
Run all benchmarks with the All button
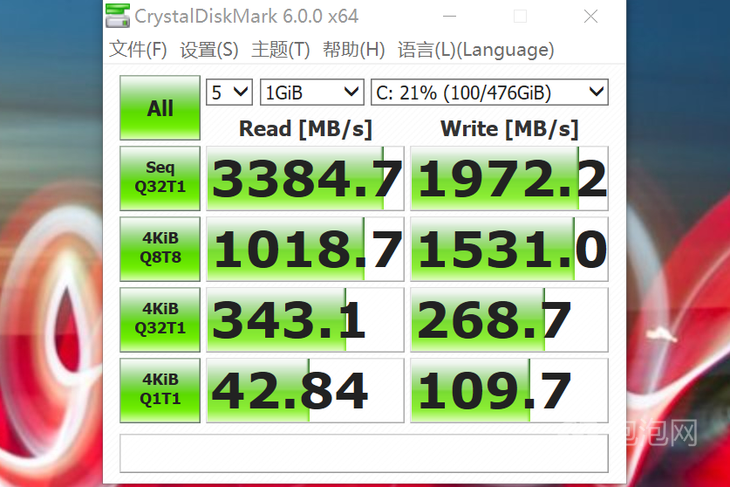click(160, 108)
